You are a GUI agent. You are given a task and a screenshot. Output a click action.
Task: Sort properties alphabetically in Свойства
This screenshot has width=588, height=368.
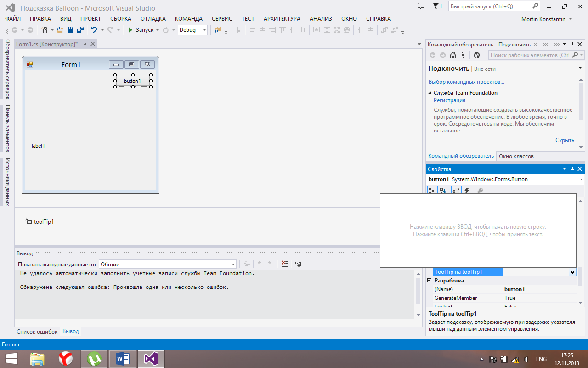pos(443,190)
